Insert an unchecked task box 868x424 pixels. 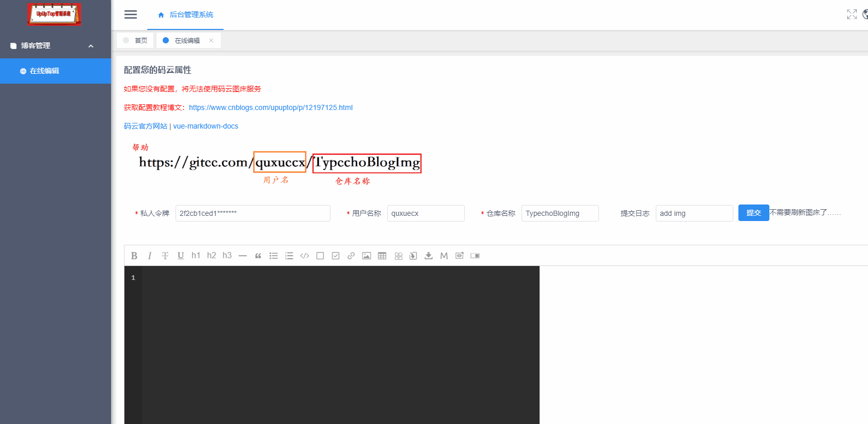pyautogui.click(x=320, y=256)
